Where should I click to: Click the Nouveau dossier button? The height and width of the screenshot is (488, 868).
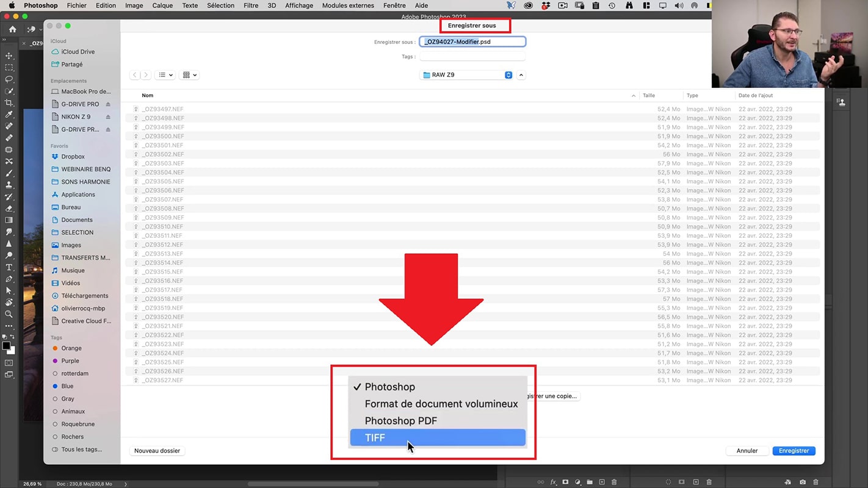pos(157,451)
